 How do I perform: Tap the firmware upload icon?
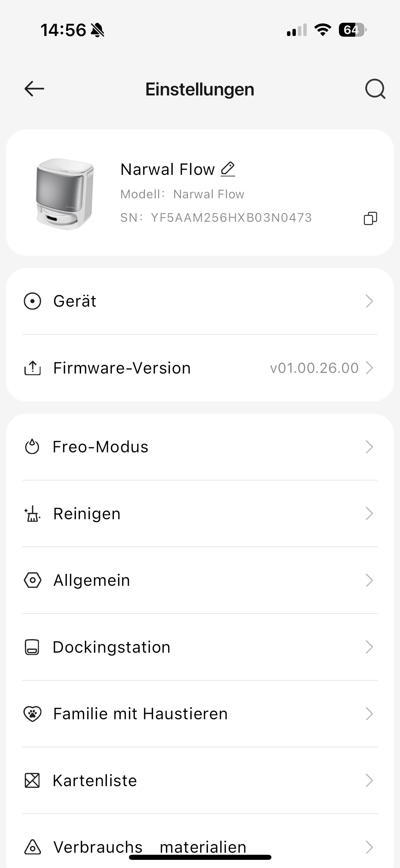click(32, 368)
